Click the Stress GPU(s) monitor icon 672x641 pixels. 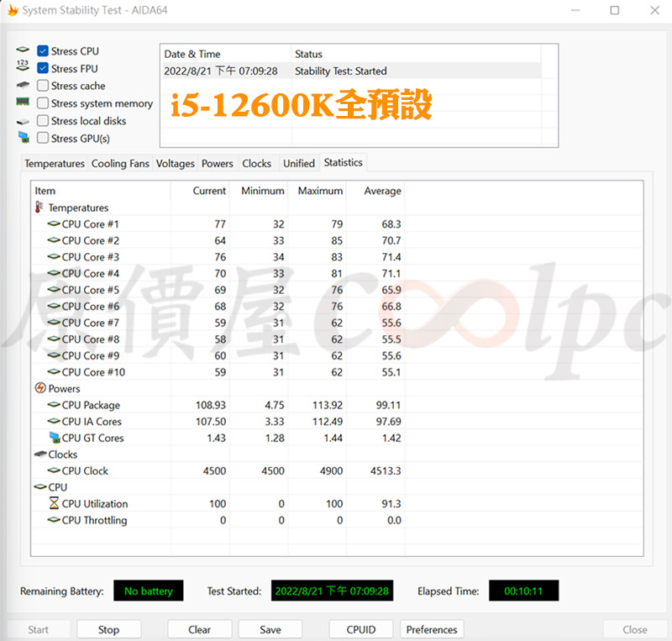click(x=24, y=137)
